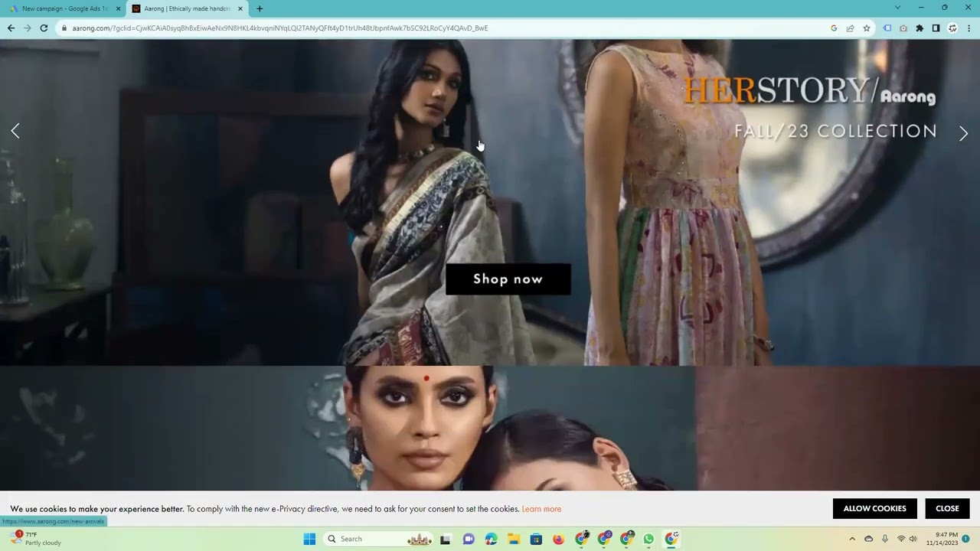Expand hidden system tray icons
980x551 pixels.
[852, 539]
